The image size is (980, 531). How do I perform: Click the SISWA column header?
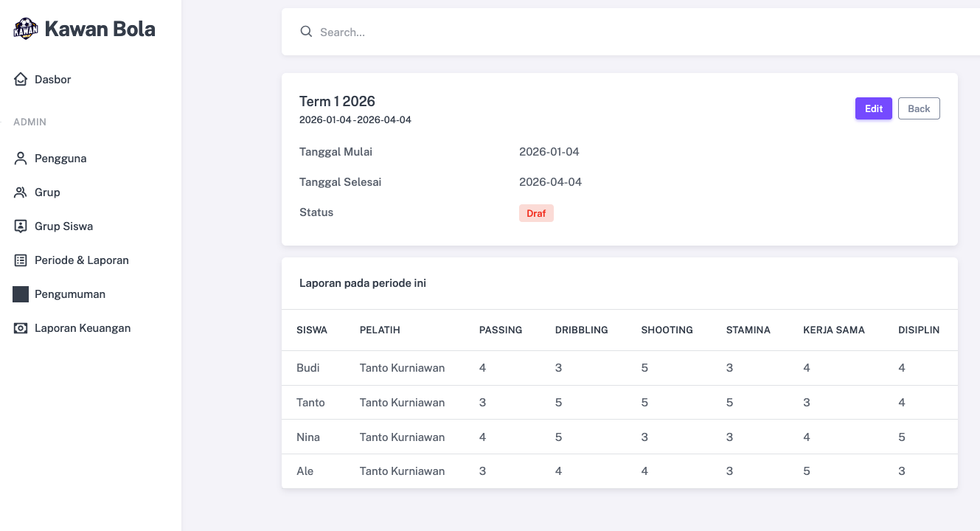pyautogui.click(x=312, y=330)
